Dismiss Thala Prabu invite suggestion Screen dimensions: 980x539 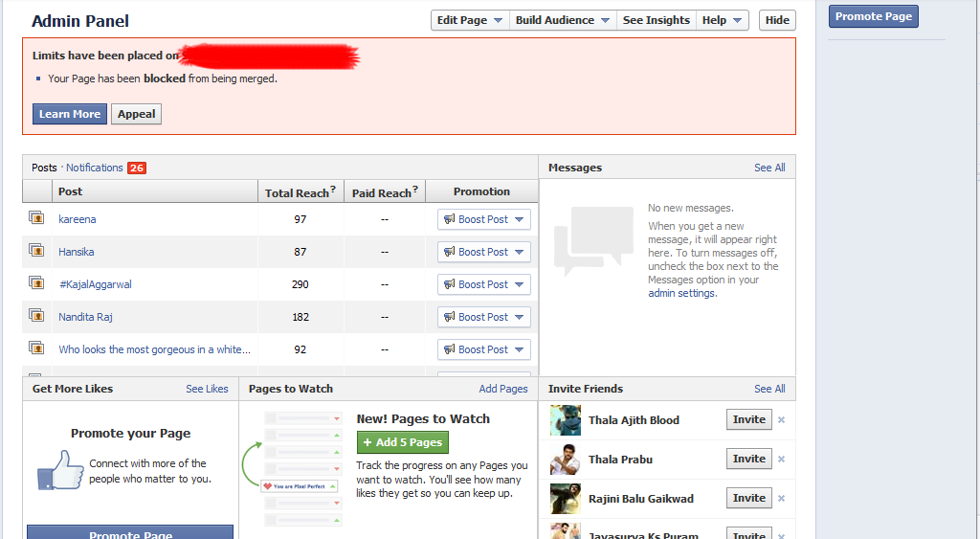[x=781, y=459]
